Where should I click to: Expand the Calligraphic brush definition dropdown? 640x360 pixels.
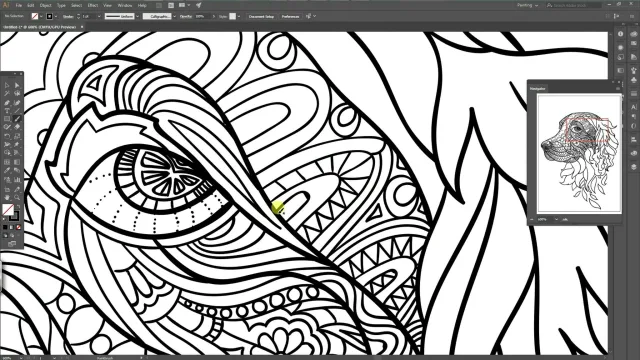pos(174,16)
